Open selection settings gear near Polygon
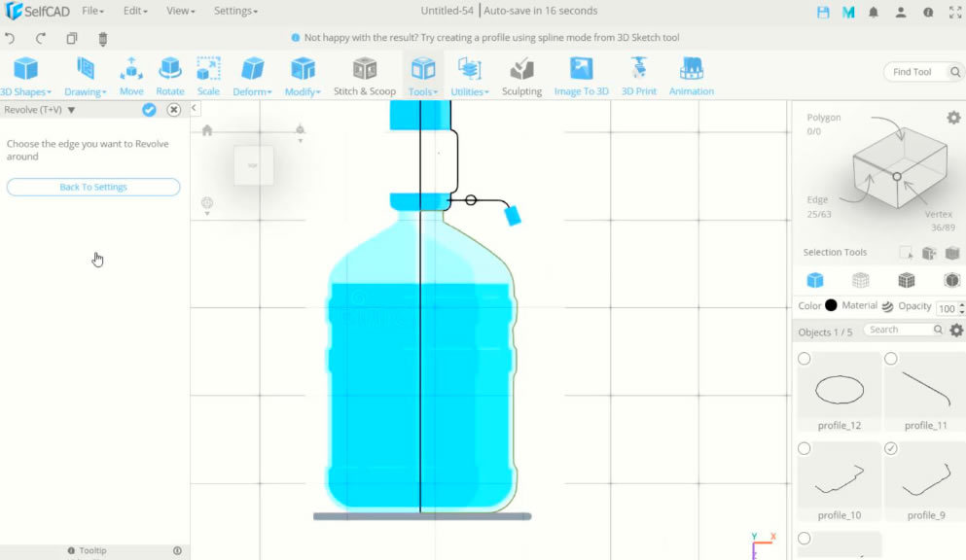This screenshot has width=966, height=560. pyautogui.click(x=953, y=118)
